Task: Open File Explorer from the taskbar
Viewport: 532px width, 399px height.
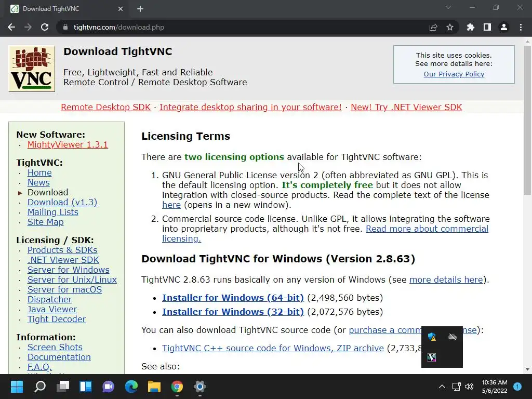Action: point(154,387)
